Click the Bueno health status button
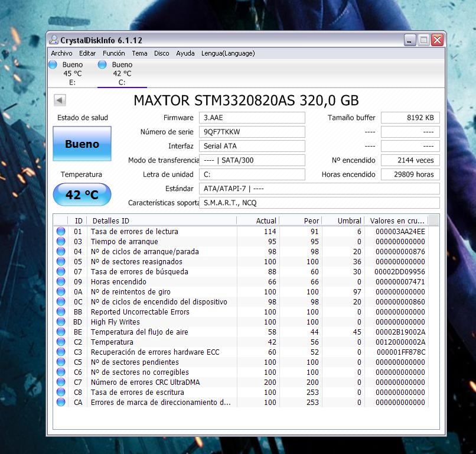This screenshot has width=476, height=454. (x=82, y=144)
